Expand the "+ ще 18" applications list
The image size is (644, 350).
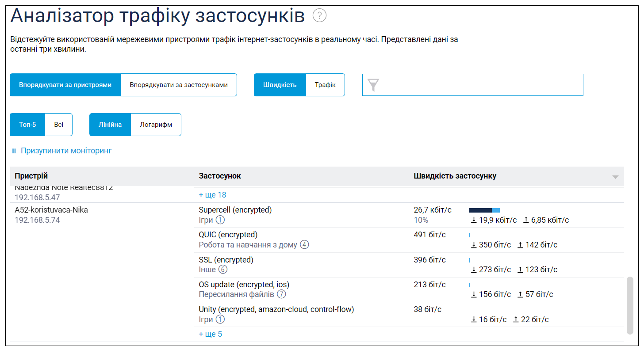point(212,195)
